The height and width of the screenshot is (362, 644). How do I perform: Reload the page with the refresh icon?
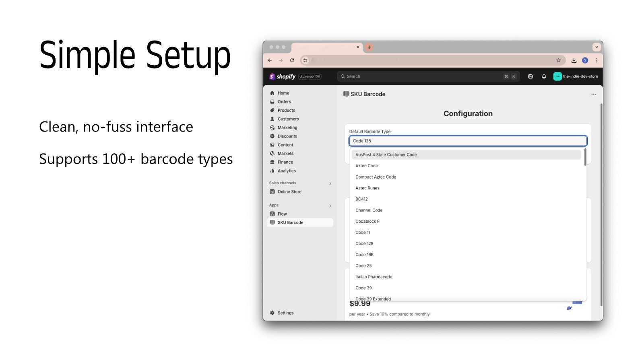pyautogui.click(x=292, y=60)
